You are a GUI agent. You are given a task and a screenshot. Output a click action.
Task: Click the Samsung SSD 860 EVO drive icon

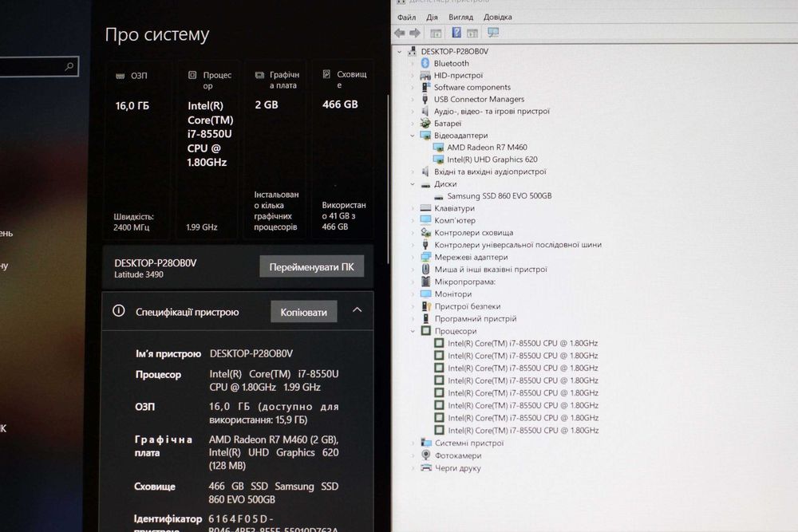[x=439, y=196]
